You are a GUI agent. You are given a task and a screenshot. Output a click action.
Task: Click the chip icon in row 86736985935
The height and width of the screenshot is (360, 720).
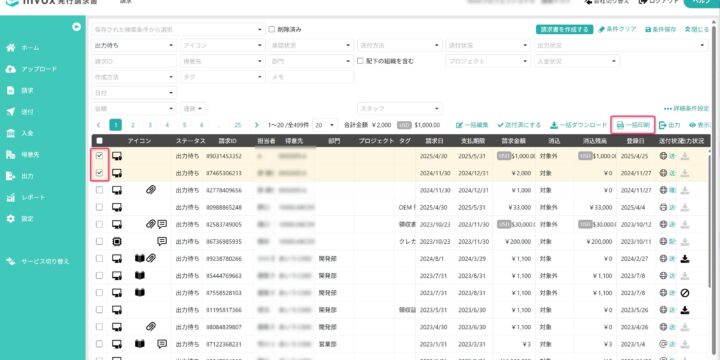pyautogui.click(x=117, y=241)
